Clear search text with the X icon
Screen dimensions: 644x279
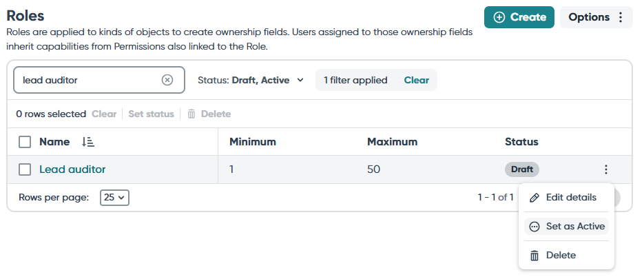[x=167, y=80]
